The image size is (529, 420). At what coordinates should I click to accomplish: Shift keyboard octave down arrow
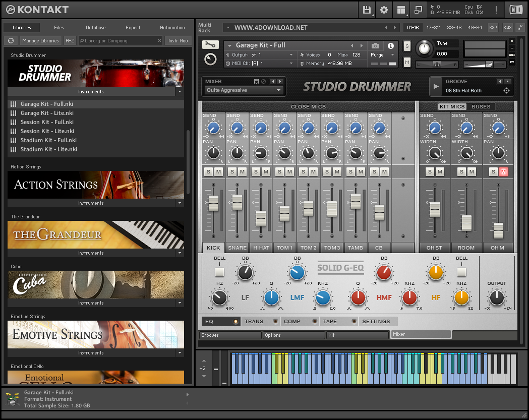(204, 376)
